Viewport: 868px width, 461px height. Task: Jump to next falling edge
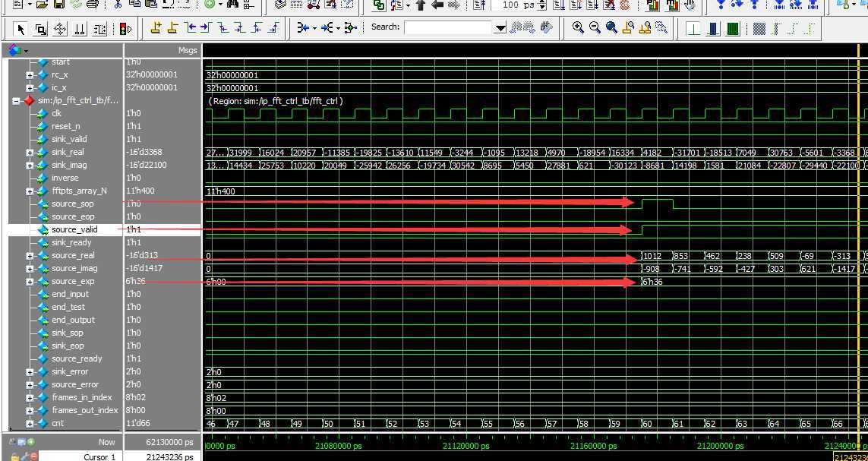(x=239, y=27)
